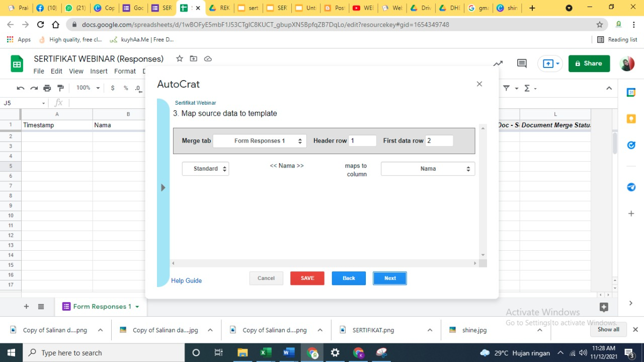Click the Header row input field
Screen dimensions: 644x362
click(x=362, y=140)
